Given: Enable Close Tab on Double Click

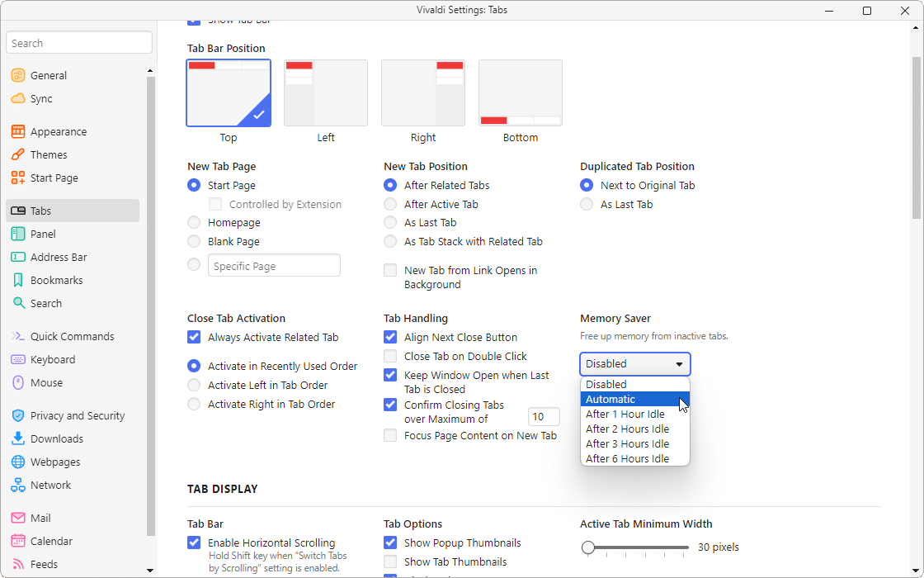Looking at the screenshot, I should coord(390,356).
